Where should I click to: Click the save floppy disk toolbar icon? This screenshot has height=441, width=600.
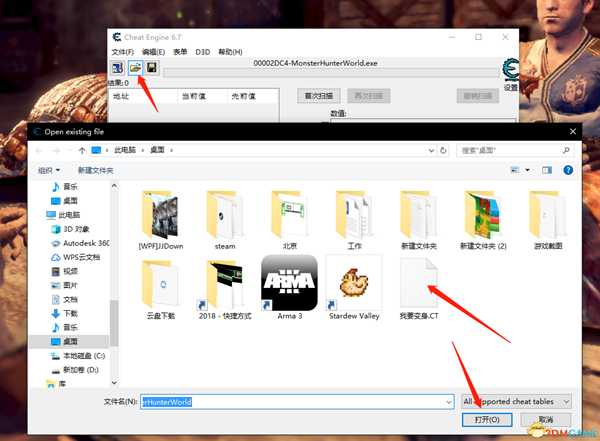(x=152, y=68)
